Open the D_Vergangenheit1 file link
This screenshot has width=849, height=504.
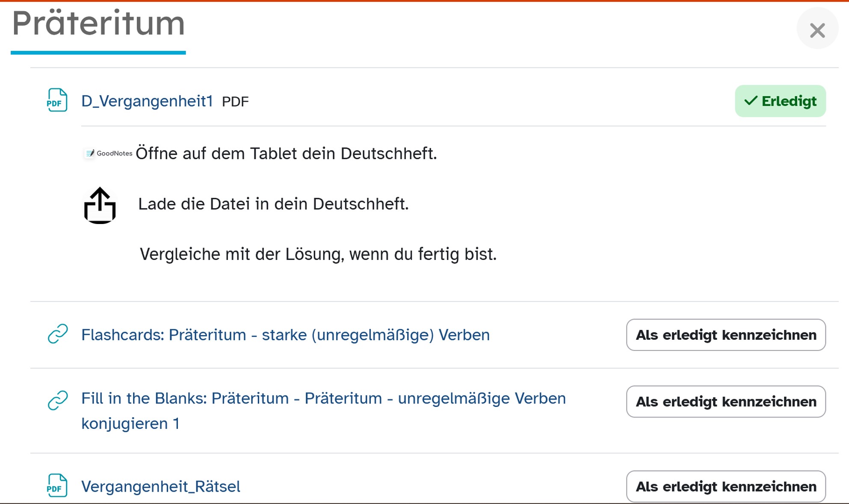pyautogui.click(x=147, y=101)
